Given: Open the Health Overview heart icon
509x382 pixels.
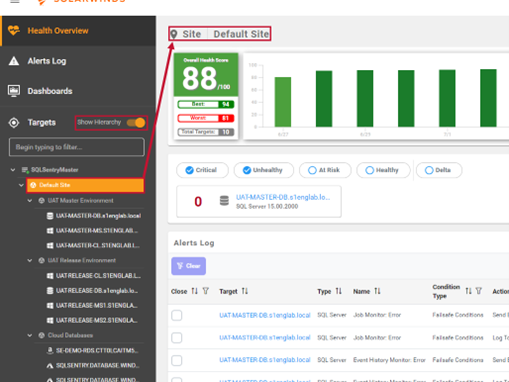Looking at the screenshot, I should click(14, 30).
